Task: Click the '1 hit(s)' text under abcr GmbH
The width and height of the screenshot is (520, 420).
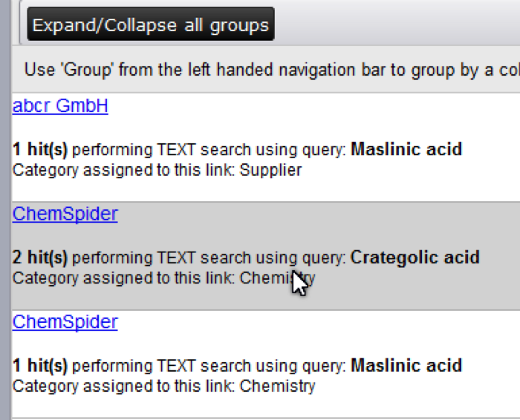Action: 40,150
